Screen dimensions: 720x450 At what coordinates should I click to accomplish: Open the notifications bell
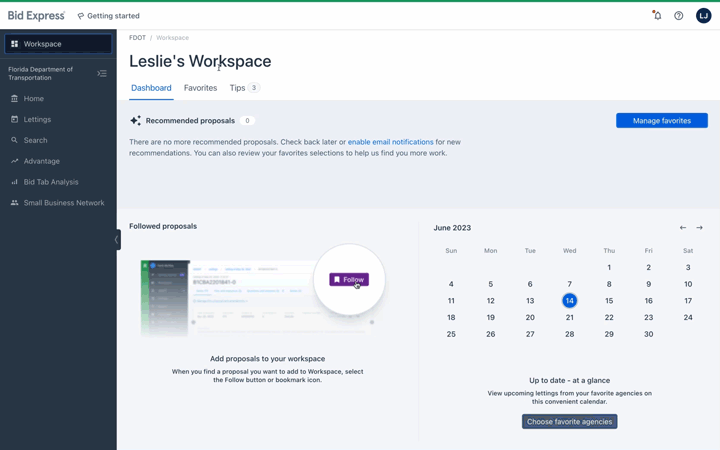tap(657, 16)
